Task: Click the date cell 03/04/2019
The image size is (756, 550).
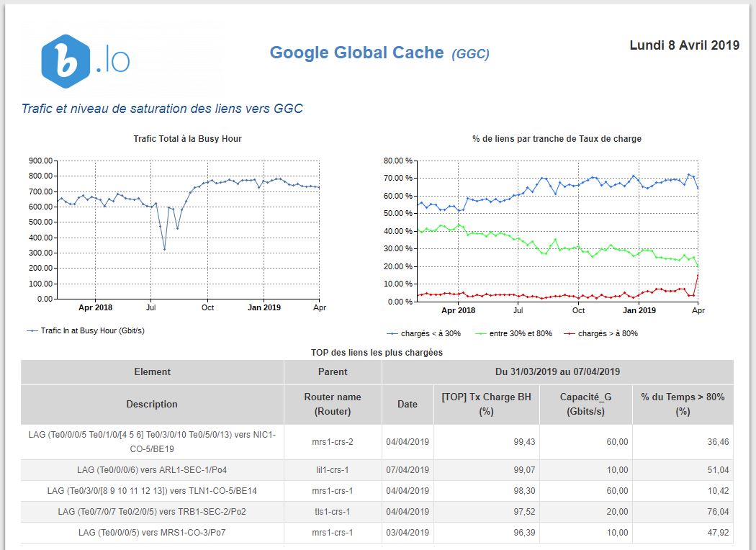Action: click(x=408, y=533)
